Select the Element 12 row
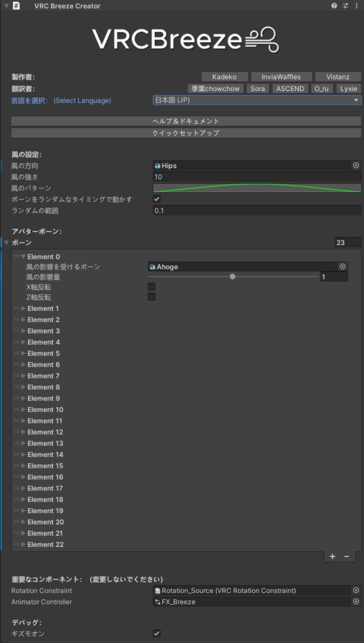 click(186, 432)
